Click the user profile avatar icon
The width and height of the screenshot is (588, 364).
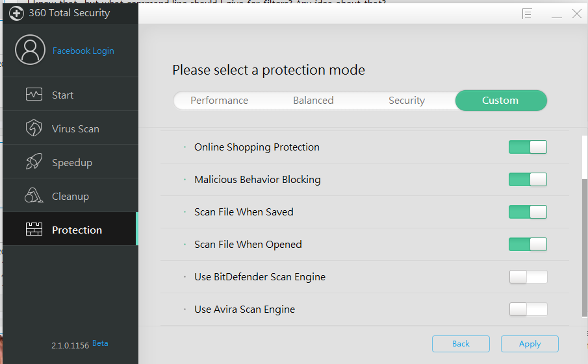tap(29, 51)
